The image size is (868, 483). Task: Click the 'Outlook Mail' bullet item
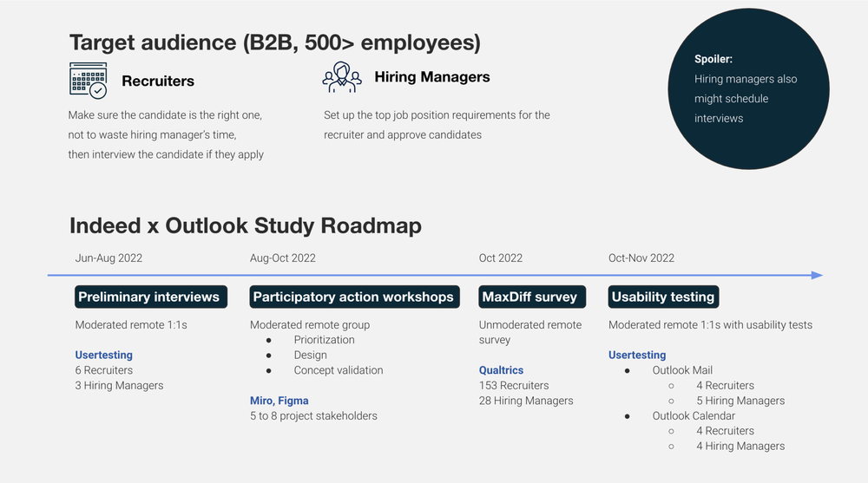click(682, 370)
